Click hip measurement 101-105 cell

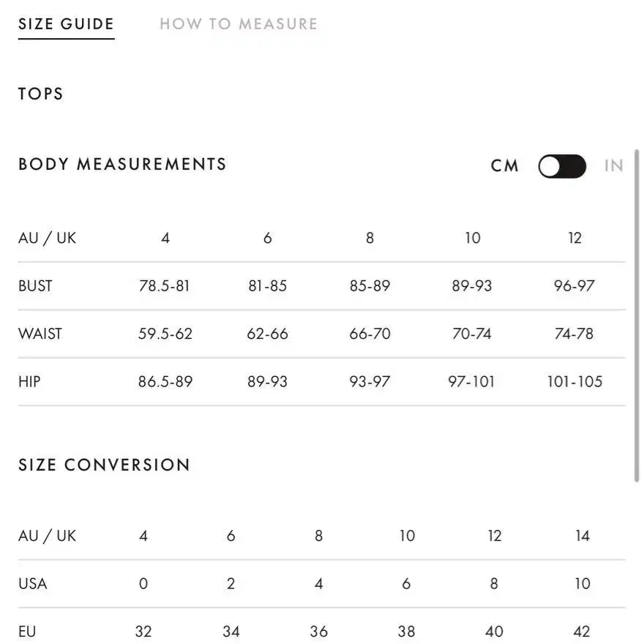[574, 381]
